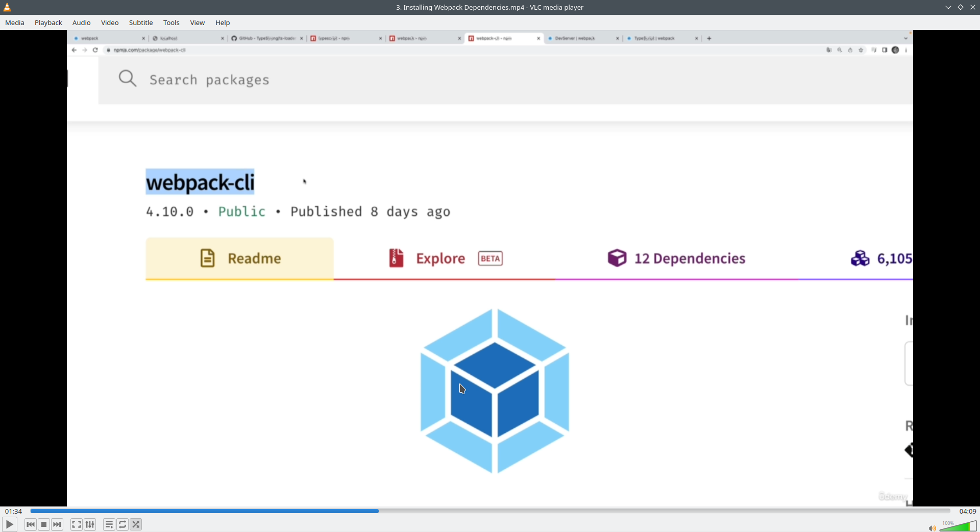Click the Search packages field in the video
This screenshot has width=980, height=532.
click(x=505, y=80)
